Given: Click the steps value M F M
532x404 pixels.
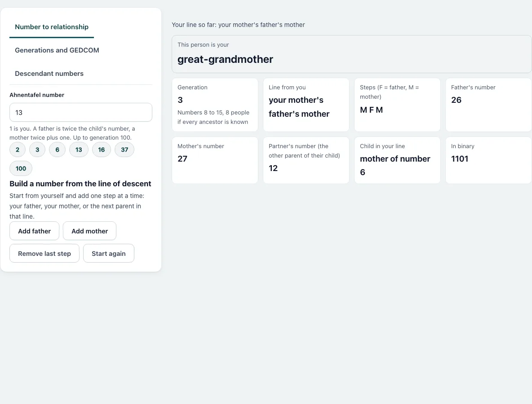Looking at the screenshot, I should pos(371,110).
